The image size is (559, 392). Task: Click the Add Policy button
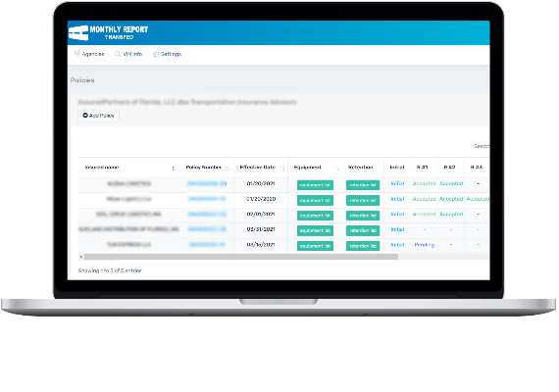pyautogui.click(x=98, y=116)
